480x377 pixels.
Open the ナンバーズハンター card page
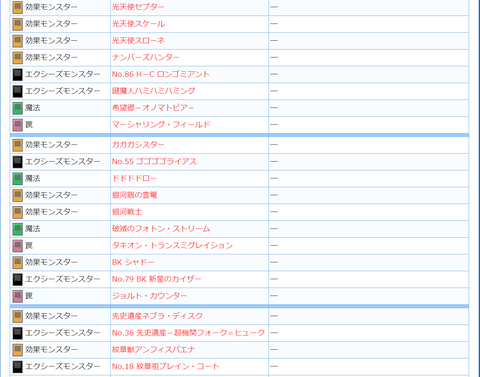146,57
